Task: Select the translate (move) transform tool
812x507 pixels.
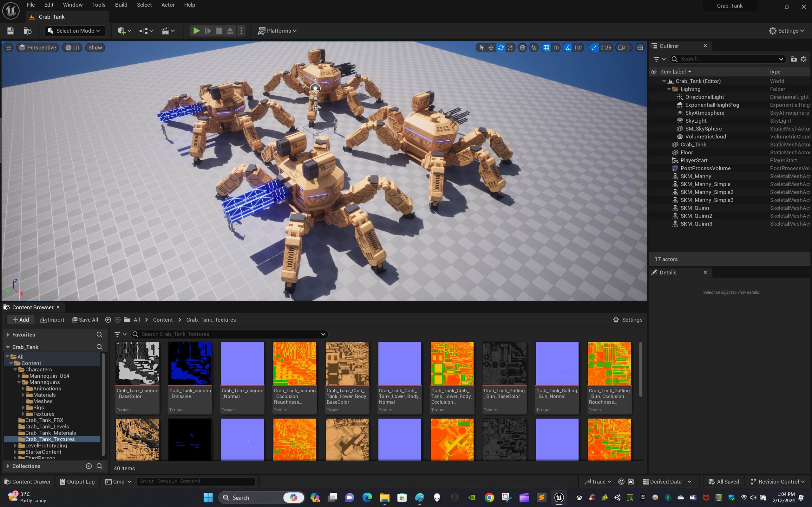Action: [x=491, y=48]
